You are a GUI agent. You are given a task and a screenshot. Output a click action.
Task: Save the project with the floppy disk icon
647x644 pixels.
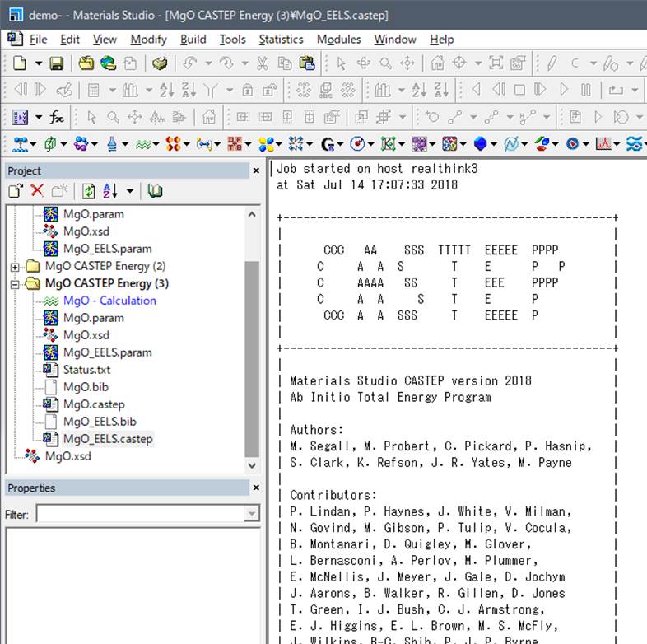(57, 63)
